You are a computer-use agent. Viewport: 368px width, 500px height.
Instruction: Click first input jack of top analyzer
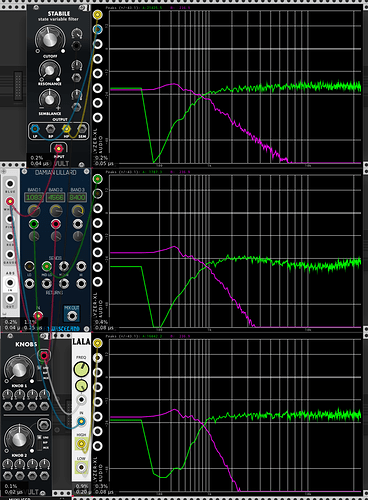[x=98, y=14]
